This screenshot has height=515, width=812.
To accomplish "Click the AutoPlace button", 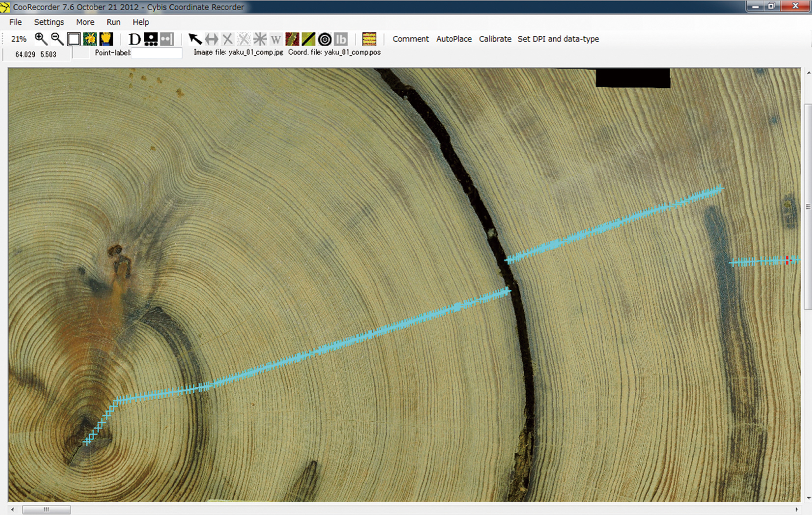I will (x=454, y=39).
